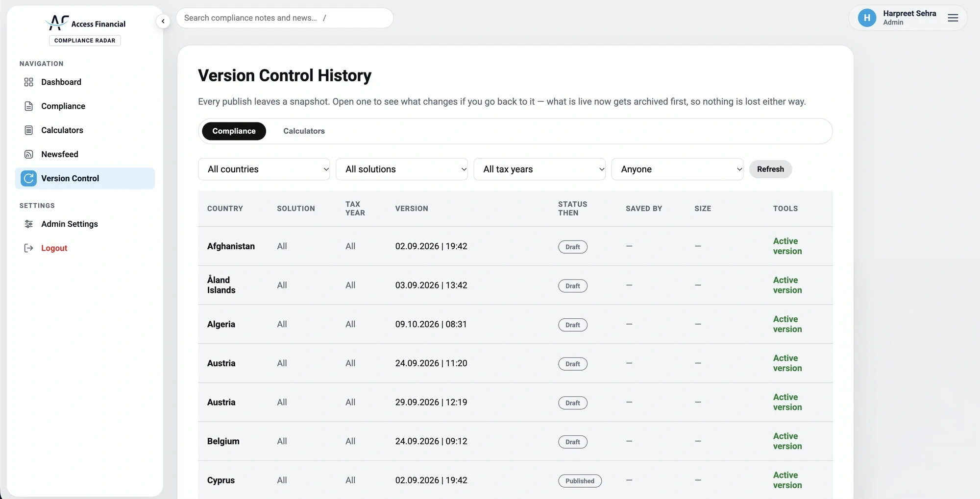Click the Afghanistan country cell
980x499 pixels.
[x=231, y=246]
